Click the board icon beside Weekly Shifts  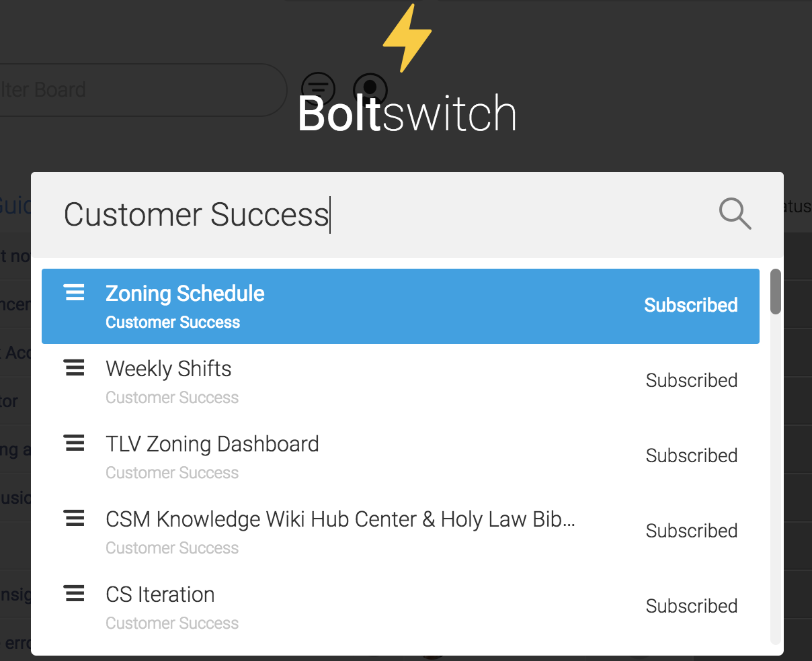[74, 367]
